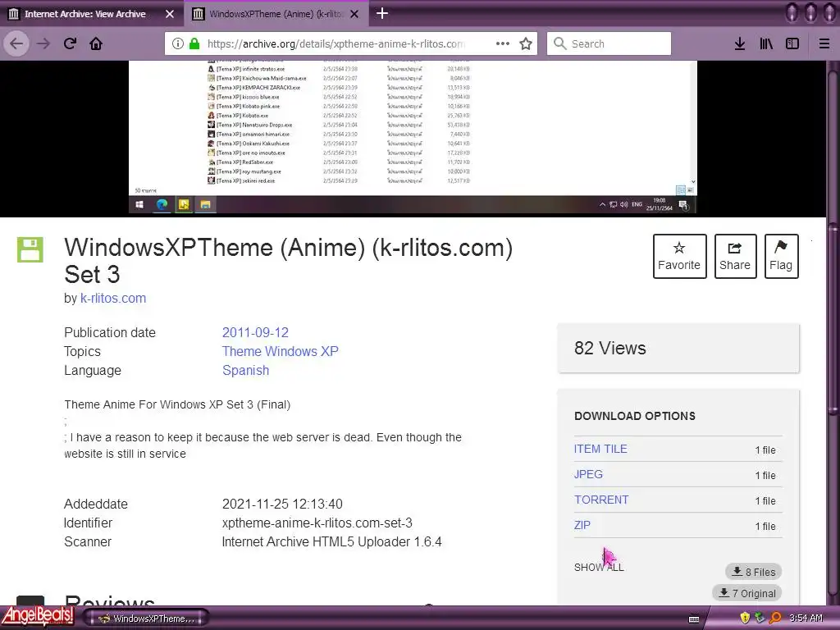840x630 pixels.
Task: Download the 7 Original files
Action: [x=746, y=593]
